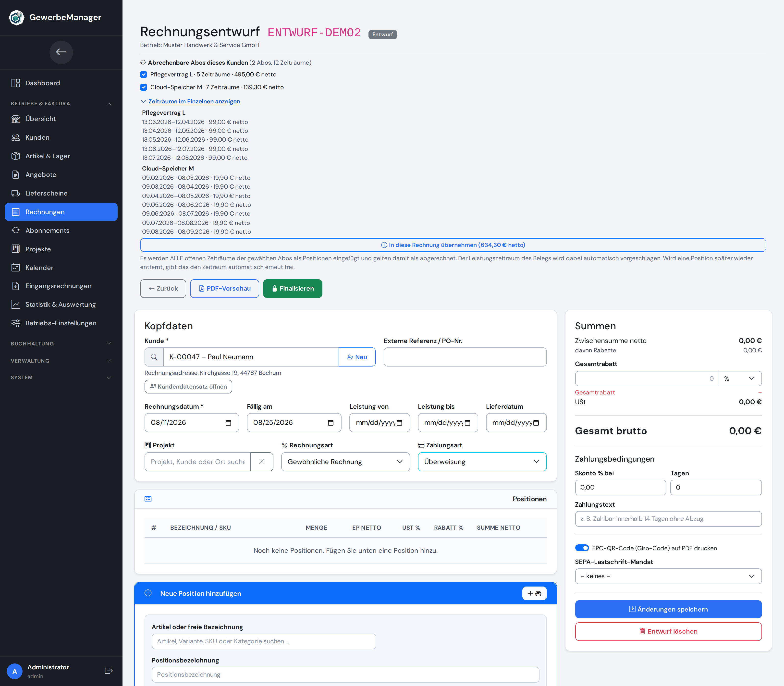Collapse the Betriebe & Faktura section

click(x=61, y=104)
